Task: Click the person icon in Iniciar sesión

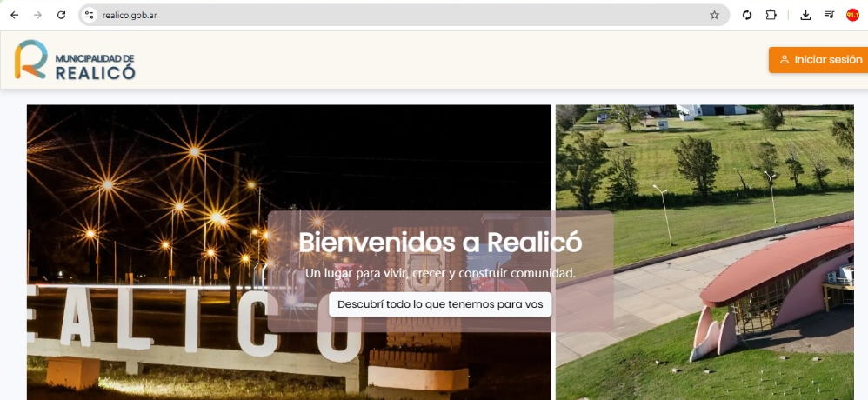Action: 784,60
